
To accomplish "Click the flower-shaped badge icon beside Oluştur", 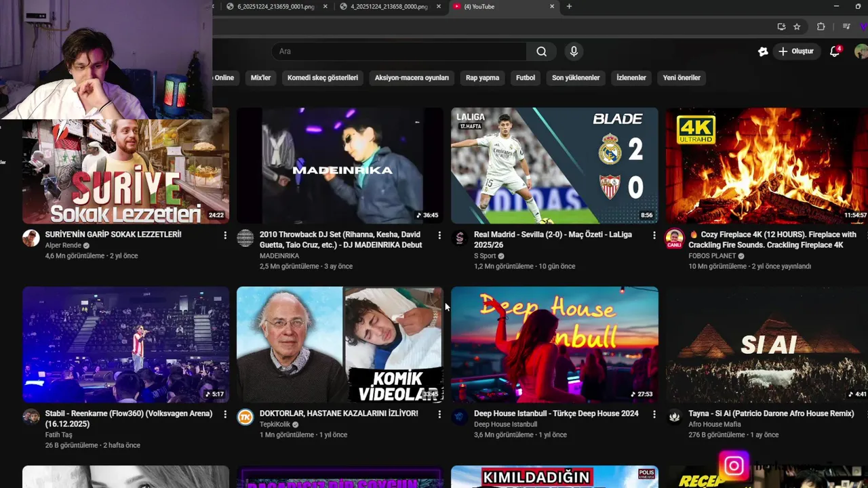I will (x=763, y=52).
